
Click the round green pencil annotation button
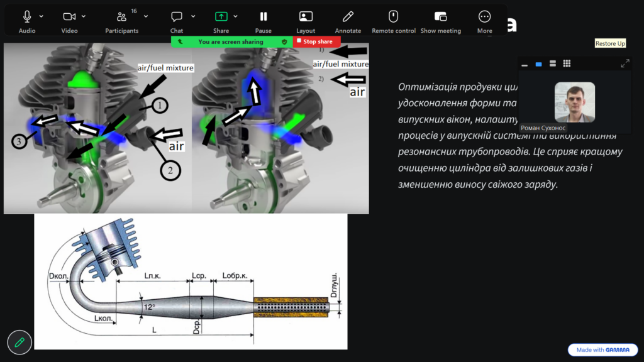click(19, 343)
